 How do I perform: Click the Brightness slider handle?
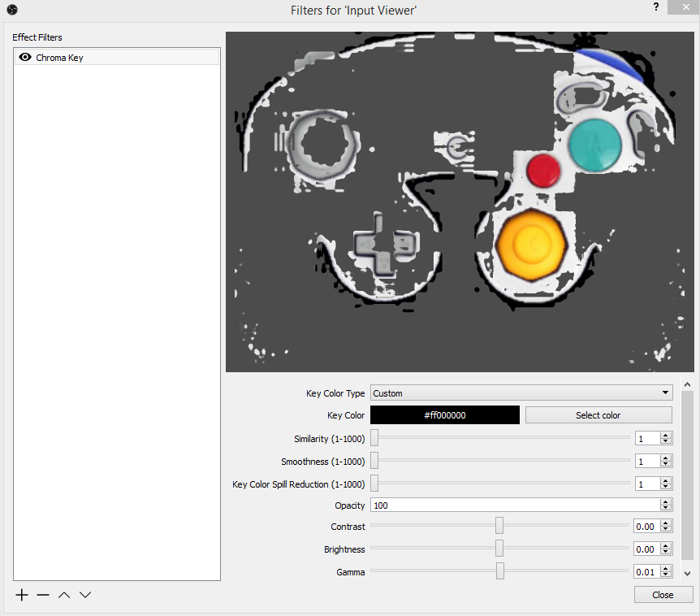click(499, 549)
